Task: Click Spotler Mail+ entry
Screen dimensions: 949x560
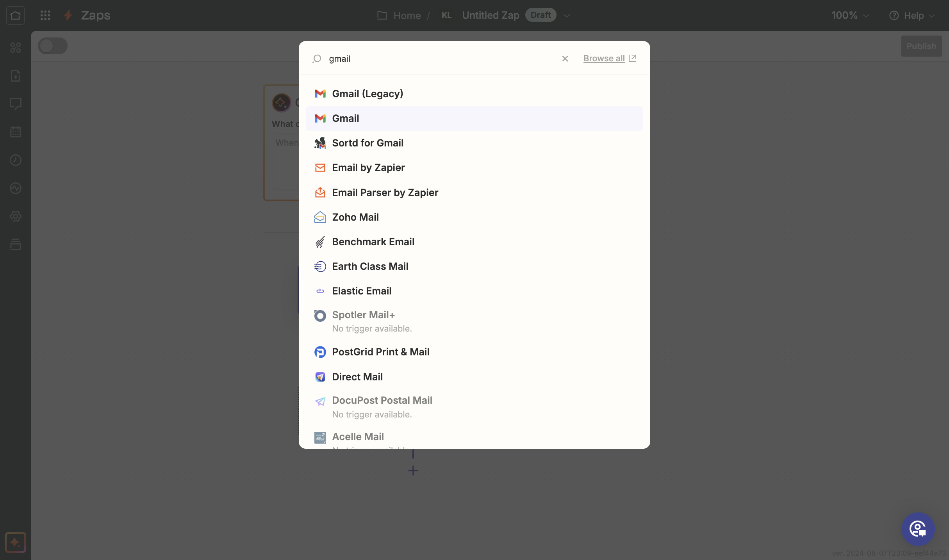Action: tap(474, 321)
